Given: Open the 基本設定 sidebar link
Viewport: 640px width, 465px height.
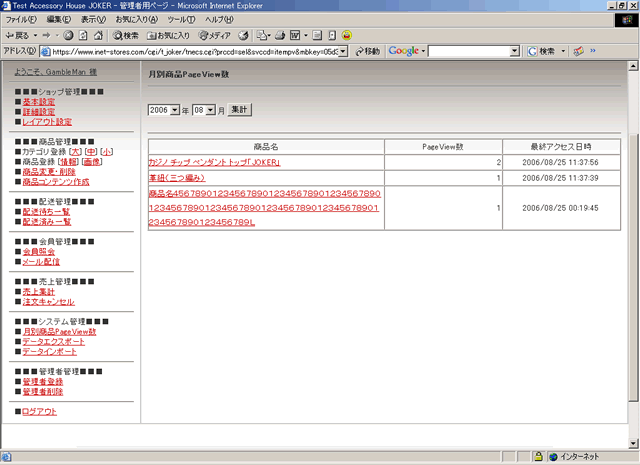Looking at the screenshot, I should tap(38, 102).
